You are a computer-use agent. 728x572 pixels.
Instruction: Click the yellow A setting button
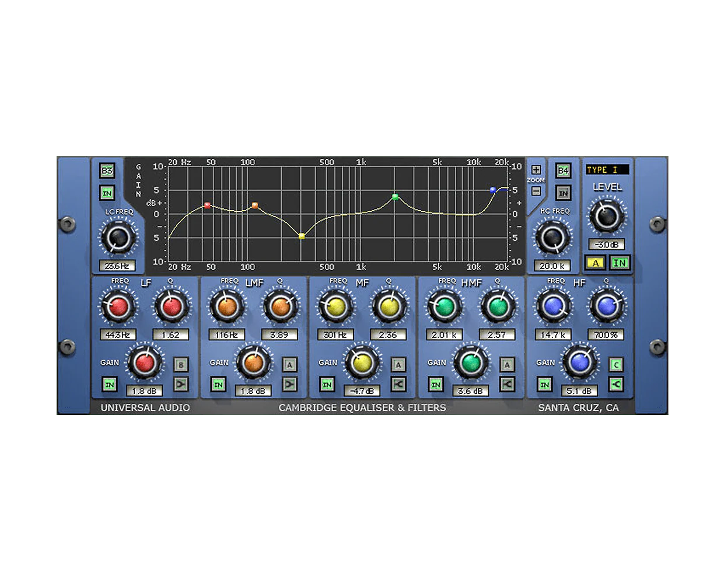pyautogui.click(x=595, y=263)
